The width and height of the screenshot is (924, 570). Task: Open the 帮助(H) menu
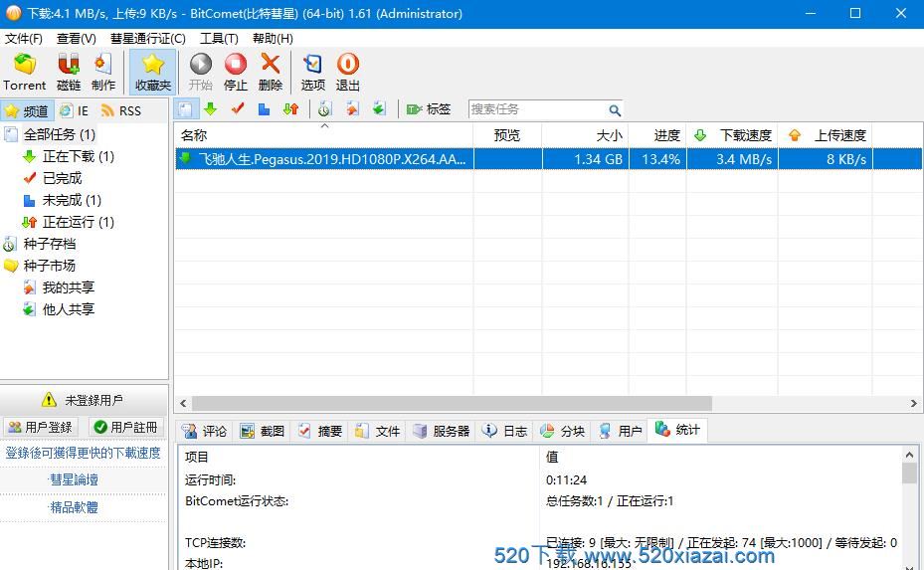click(x=273, y=39)
